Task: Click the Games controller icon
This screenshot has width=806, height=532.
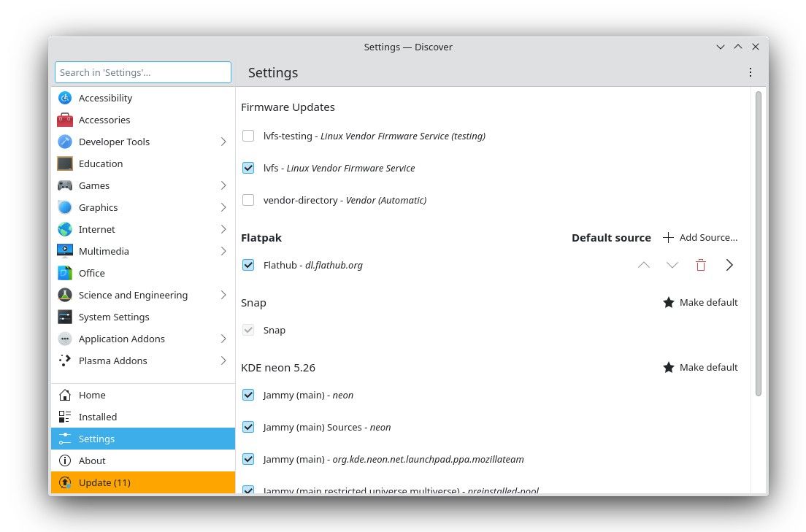Action: (x=65, y=185)
